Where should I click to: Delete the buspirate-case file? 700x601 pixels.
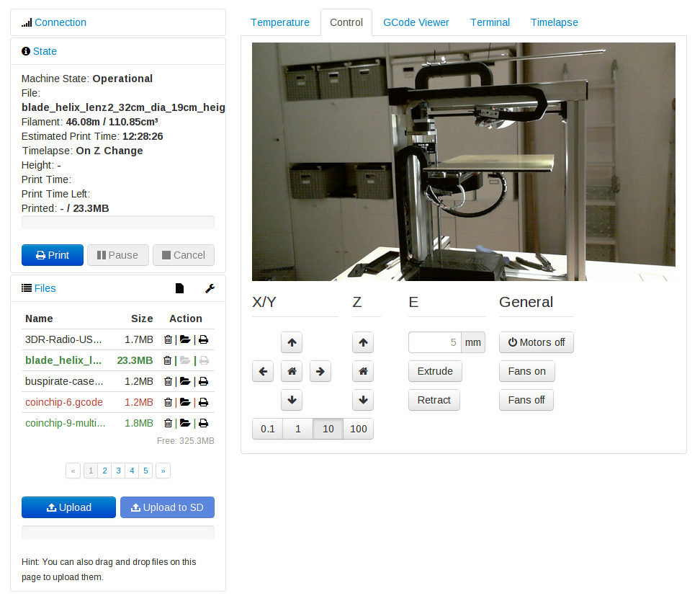coord(168,381)
